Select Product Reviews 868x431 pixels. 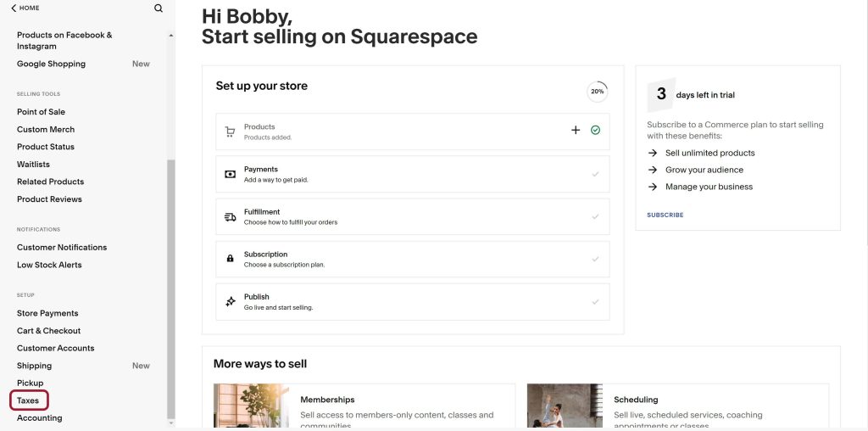tap(49, 199)
